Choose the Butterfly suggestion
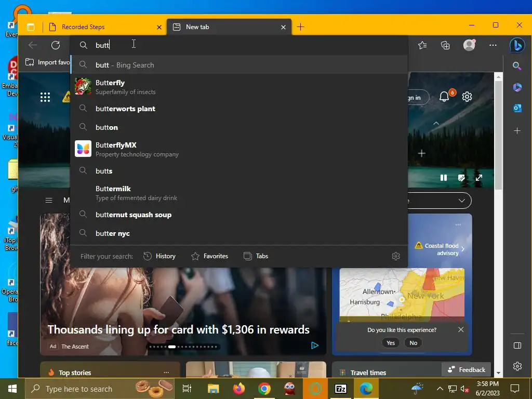The image size is (532, 399). point(239,87)
